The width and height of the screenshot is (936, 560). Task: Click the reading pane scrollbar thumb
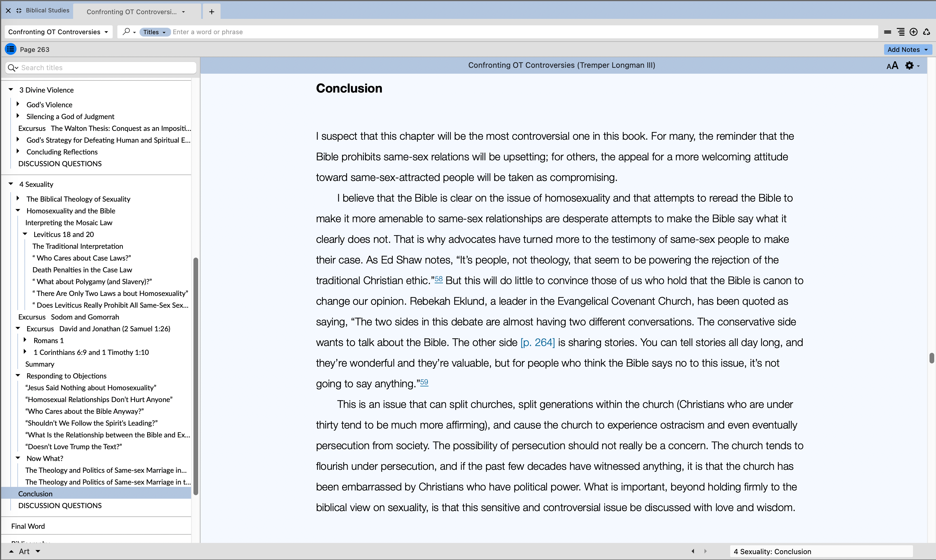(x=932, y=358)
